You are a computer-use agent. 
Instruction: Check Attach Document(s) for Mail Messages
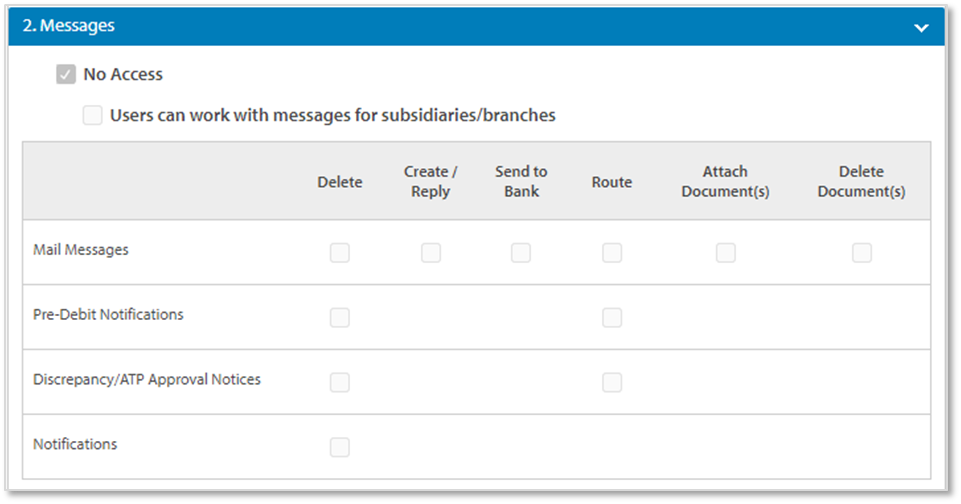[x=725, y=253]
